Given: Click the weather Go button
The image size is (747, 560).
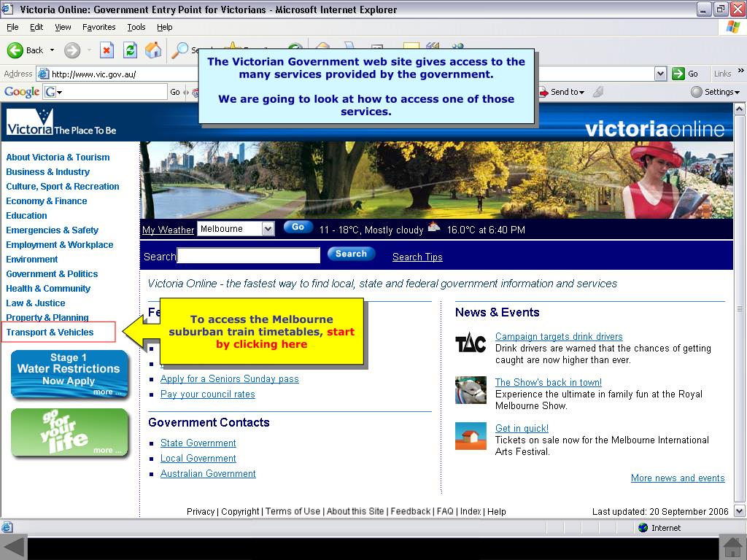Looking at the screenshot, I should click(298, 227).
